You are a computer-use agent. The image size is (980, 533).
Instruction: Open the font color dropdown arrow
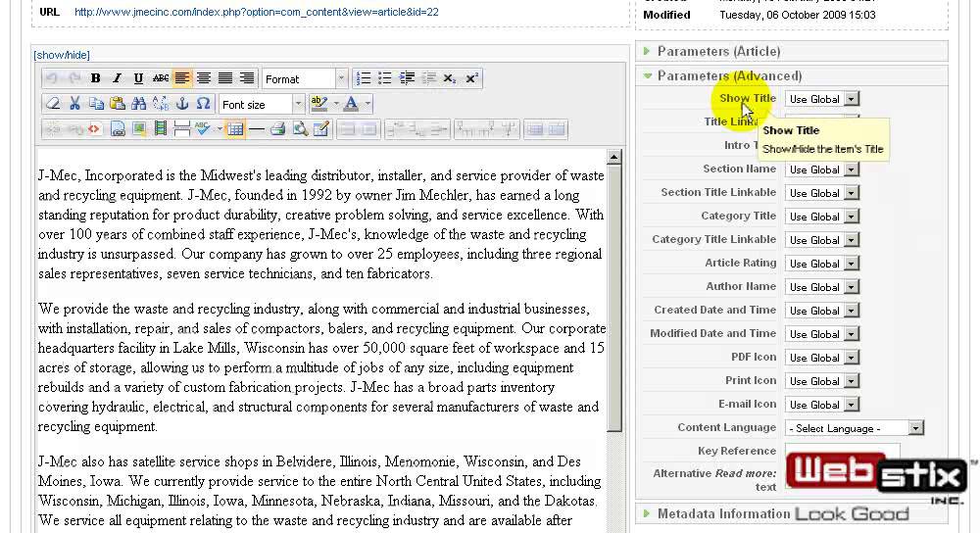(367, 104)
